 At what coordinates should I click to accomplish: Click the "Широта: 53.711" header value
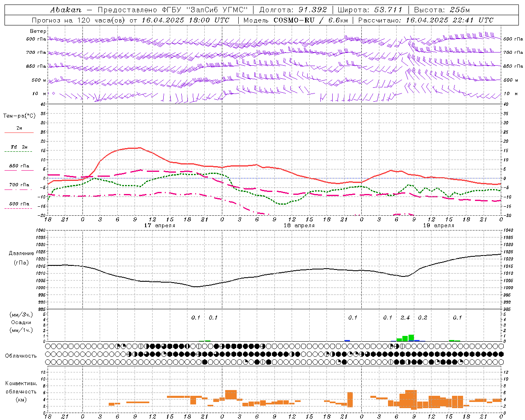pos(370,10)
